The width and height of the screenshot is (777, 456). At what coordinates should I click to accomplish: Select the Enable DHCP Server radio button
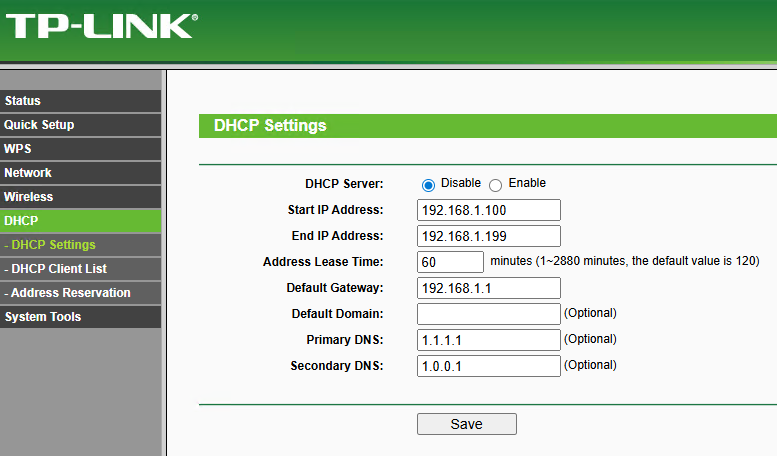[x=496, y=185]
